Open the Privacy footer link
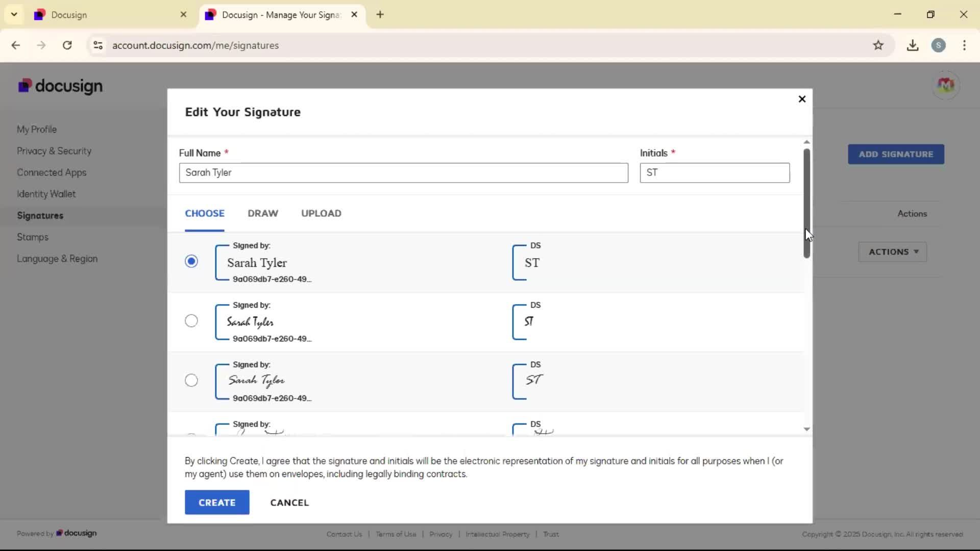The height and width of the screenshot is (551, 980). [x=440, y=534]
